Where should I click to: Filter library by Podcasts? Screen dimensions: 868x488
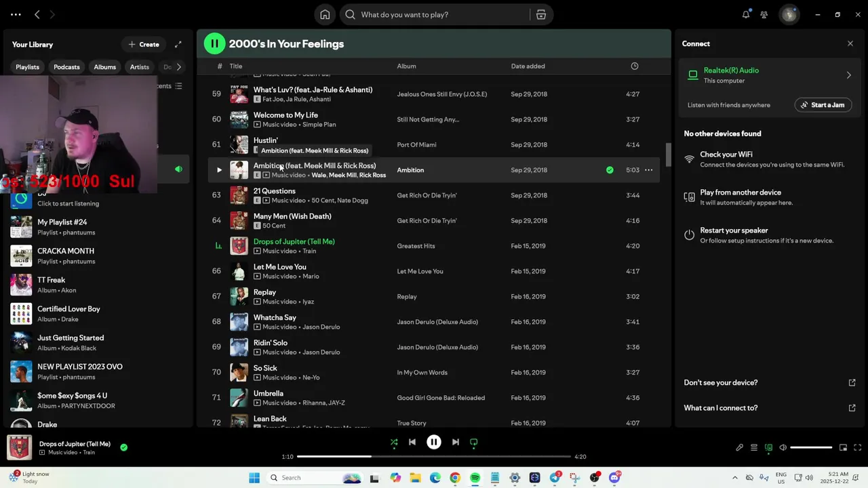point(66,67)
